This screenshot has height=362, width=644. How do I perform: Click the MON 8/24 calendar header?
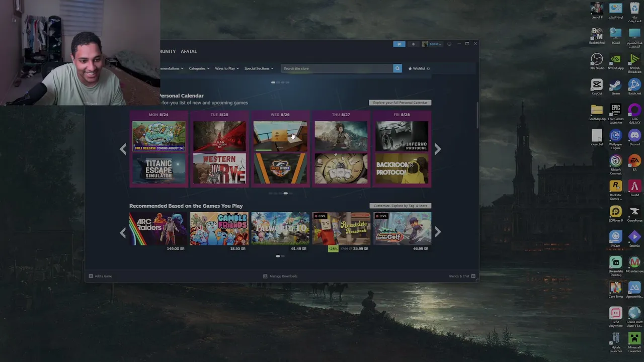click(158, 115)
